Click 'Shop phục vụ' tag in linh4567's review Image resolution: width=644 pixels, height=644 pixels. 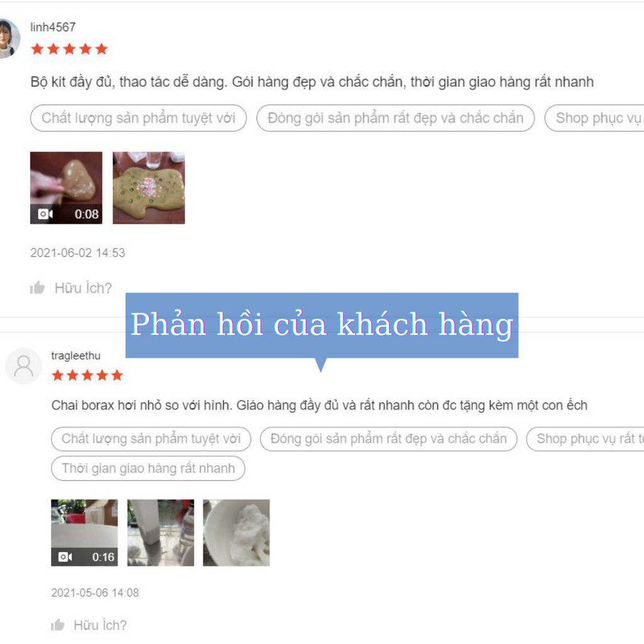tap(594, 118)
